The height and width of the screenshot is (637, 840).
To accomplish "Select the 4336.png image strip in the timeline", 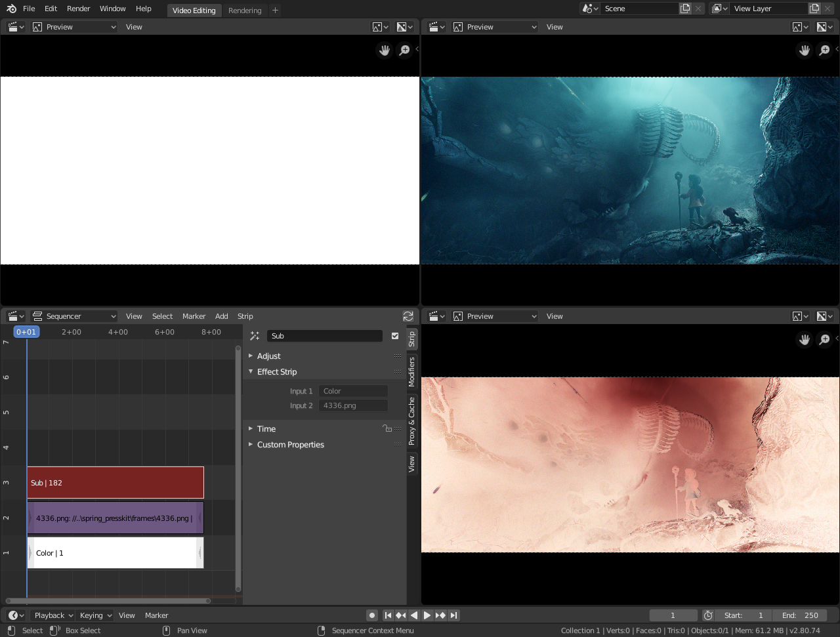I will 115,518.
